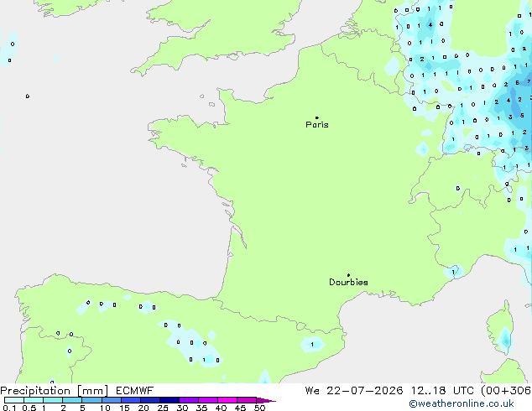The width and height of the screenshot is (532, 411).
Task: Click the '(00+306' forecast run text
Action: click(x=506, y=391)
